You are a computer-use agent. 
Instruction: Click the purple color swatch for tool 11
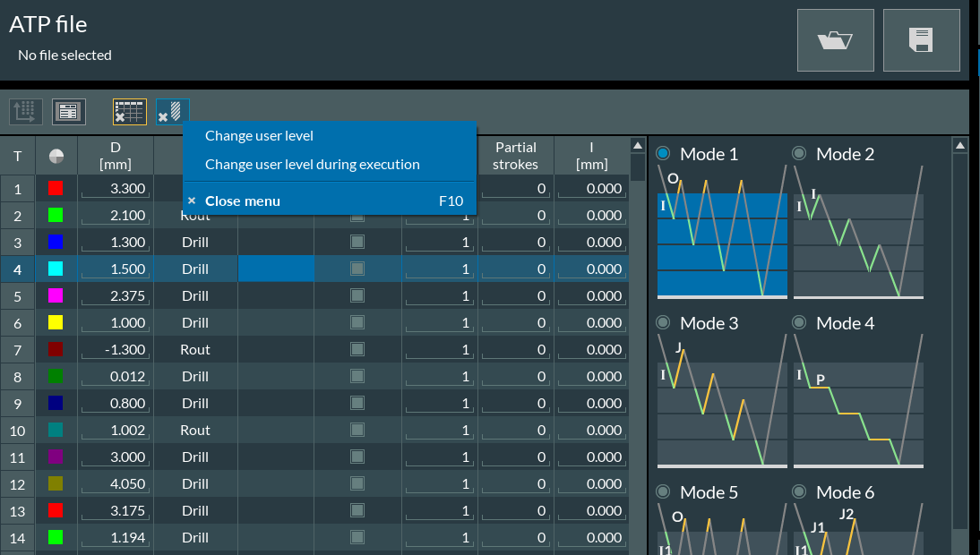[56, 457]
